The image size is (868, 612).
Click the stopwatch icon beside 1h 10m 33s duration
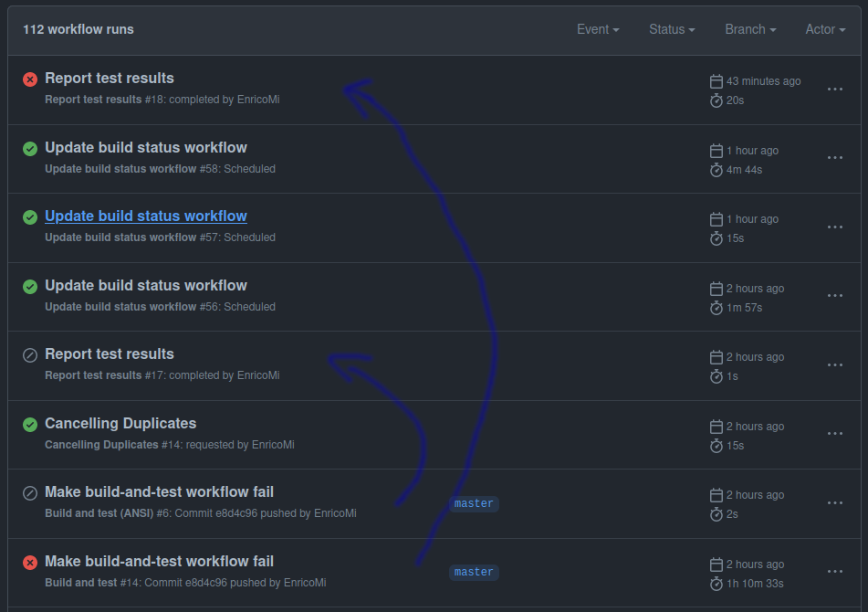point(716,583)
